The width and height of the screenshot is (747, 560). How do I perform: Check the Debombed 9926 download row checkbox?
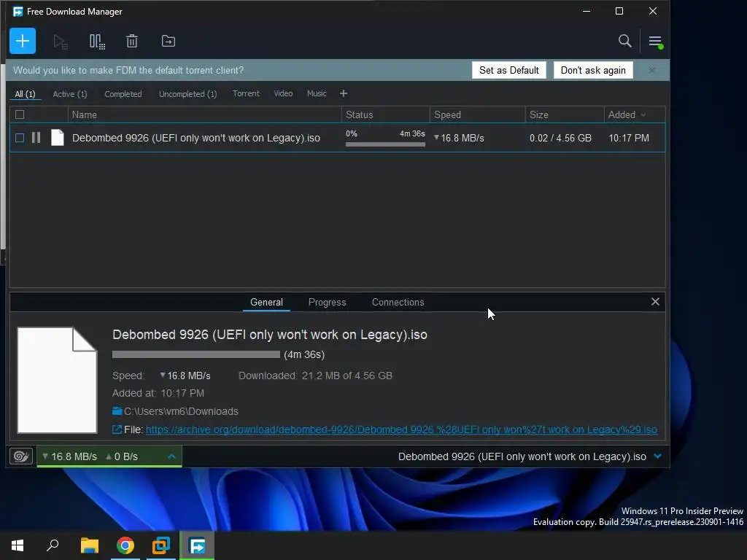[20, 138]
